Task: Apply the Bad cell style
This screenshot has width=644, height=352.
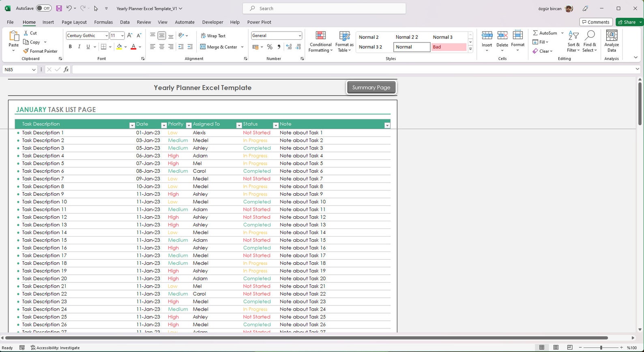Action: click(449, 47)
